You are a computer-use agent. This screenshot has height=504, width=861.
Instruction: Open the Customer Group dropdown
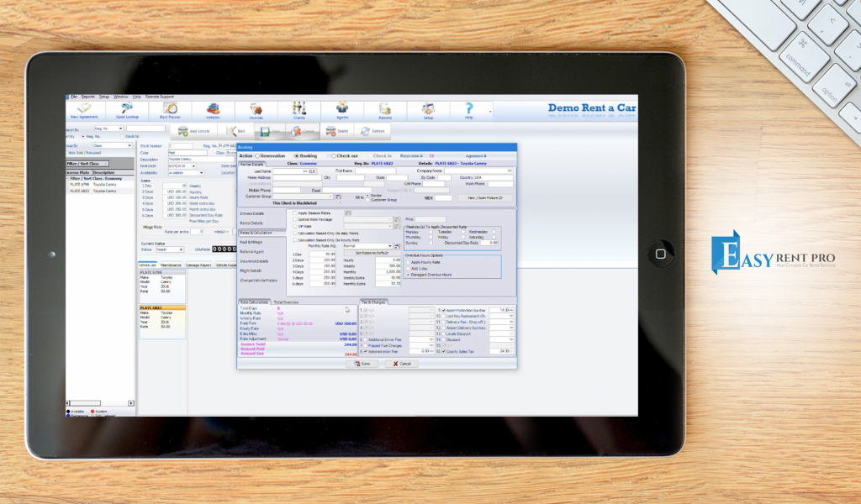[330, 196]
